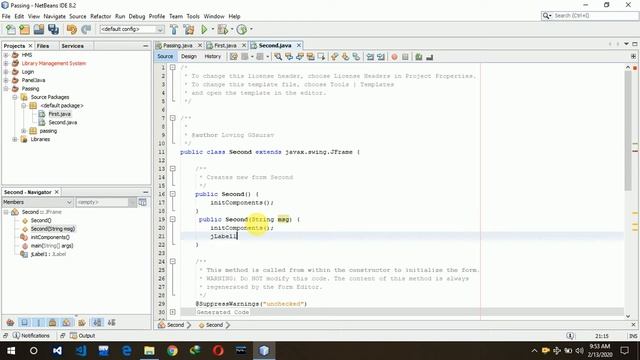Click the Windows Start button

pos(11,351)
